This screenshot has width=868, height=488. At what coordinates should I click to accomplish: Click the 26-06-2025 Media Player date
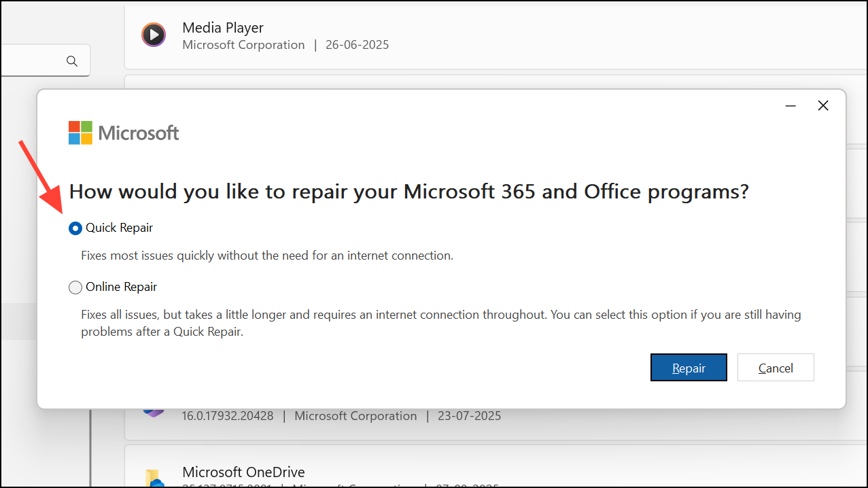[358, 45]
